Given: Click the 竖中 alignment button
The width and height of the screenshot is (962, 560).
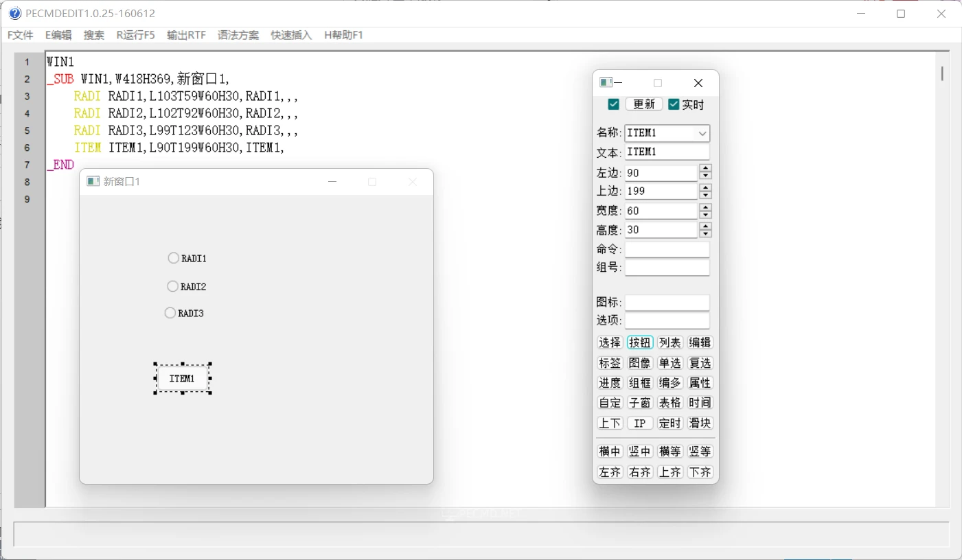Looking at the screenshot, I should [640, 452].
